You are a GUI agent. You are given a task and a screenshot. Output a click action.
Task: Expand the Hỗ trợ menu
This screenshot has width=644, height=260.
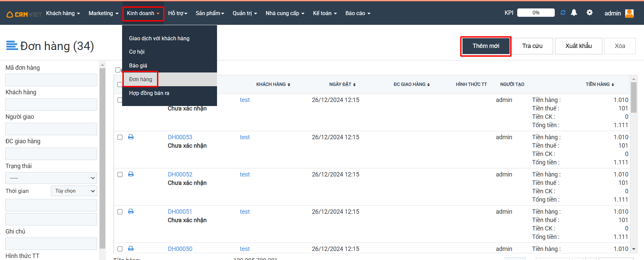point(178,13)
